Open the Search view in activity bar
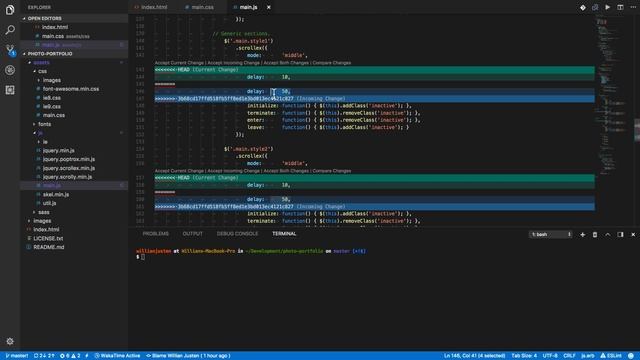The width and height of the screenshot is (640, 360). [x=10, y=29]
